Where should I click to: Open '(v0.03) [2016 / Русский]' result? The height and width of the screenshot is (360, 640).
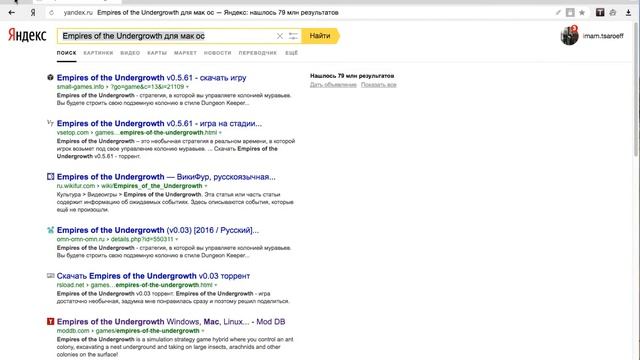point(158,230)
